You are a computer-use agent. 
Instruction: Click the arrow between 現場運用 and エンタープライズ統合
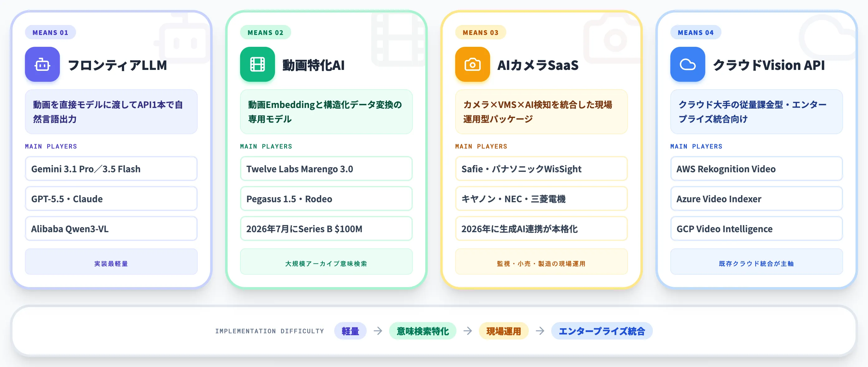540,331
